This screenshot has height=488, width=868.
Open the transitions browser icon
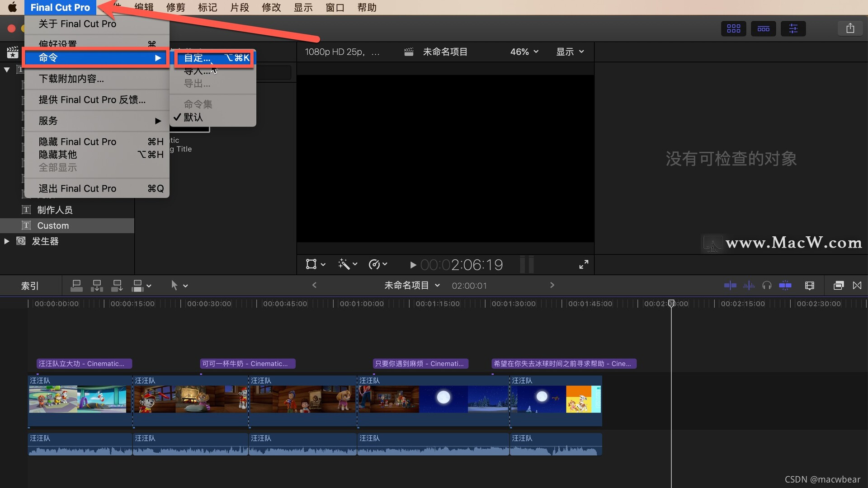point(857,285)
